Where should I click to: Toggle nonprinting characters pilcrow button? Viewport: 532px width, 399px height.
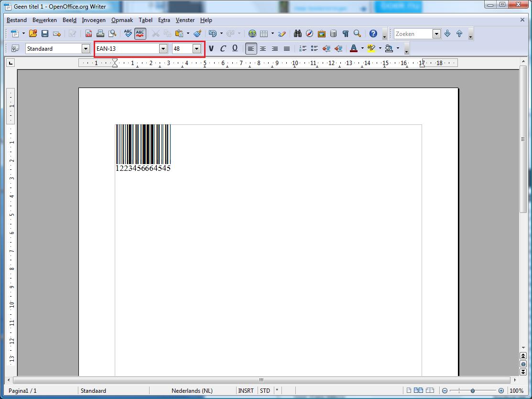(x=345, y=33)
